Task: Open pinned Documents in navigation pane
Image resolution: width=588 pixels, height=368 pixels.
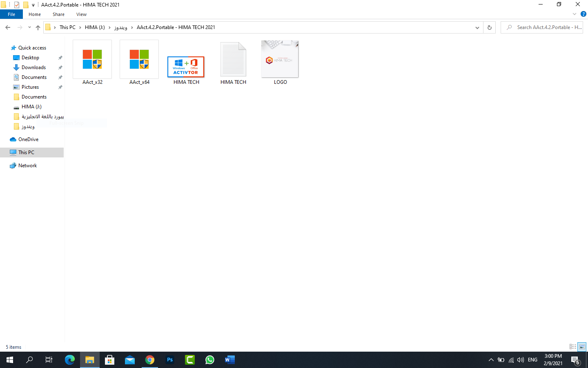Action: [34, 77]
